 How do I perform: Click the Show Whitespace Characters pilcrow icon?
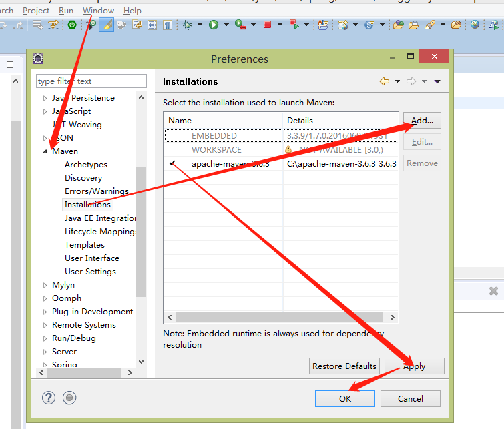(167, 25)
